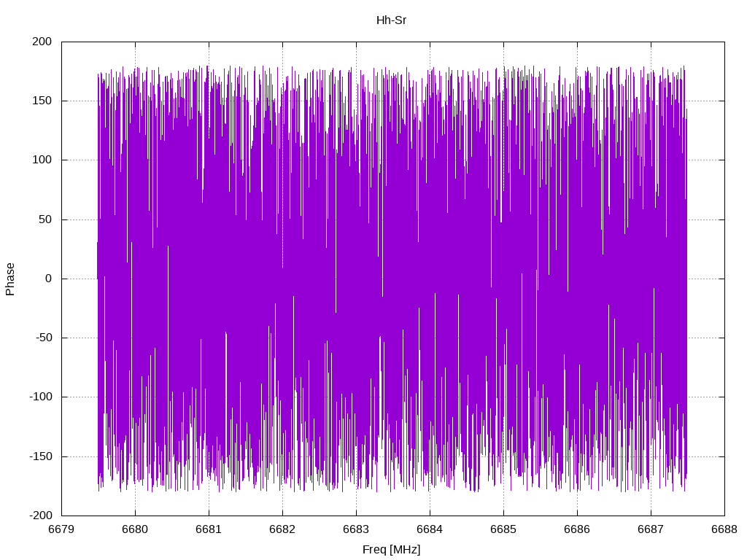The width and height of the screenshot is (747, 560).
Task: Select the Freq [MHz] x-axis label
Action: coord(391,550)
